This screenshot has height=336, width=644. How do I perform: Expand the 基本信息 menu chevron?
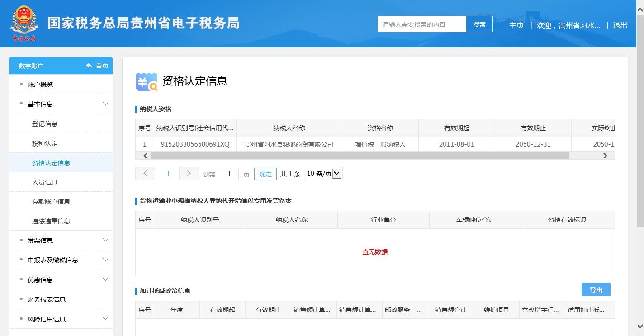tap(106, 104)
